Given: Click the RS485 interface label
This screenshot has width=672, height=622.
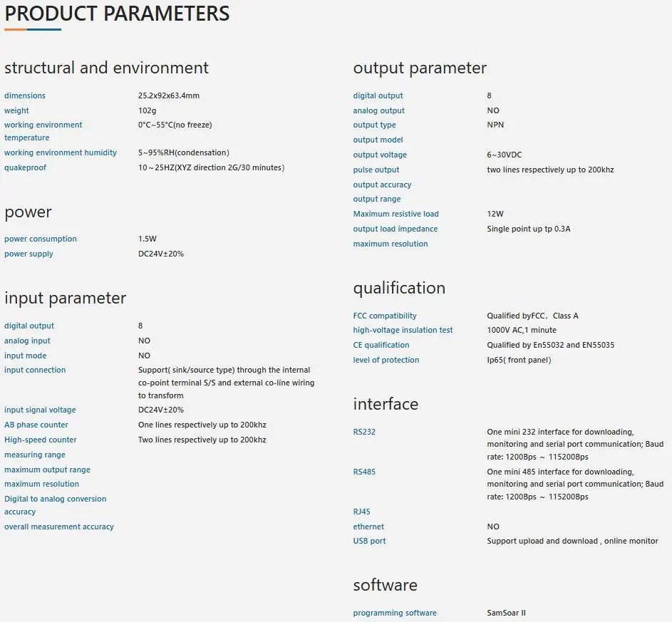Looking at the screenshot, I should (364, 472).
